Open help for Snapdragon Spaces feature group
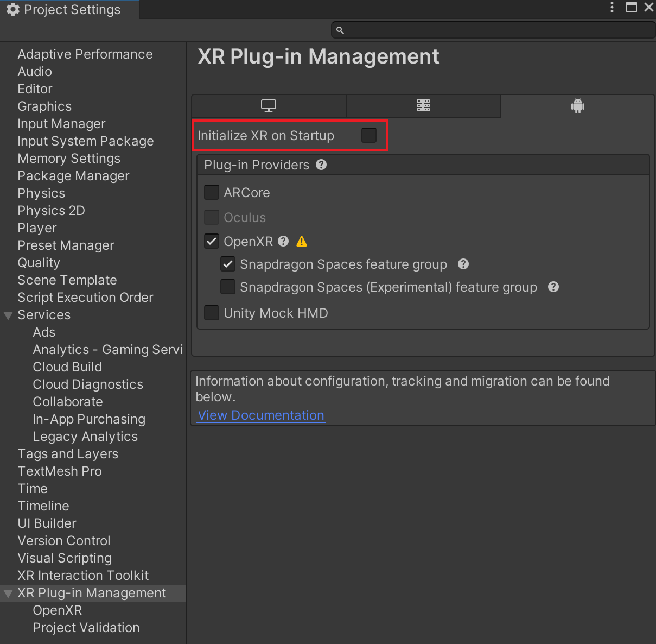The image size is (656, 644). 463,264
